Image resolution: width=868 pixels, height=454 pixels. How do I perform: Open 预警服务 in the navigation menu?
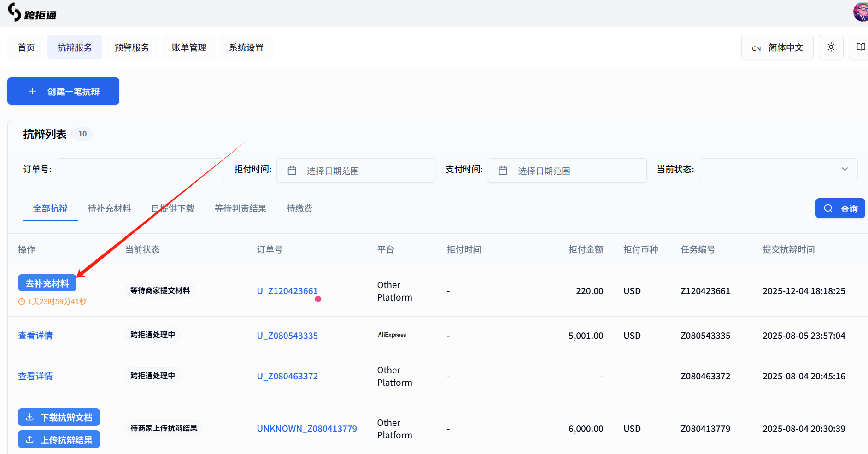132,47
